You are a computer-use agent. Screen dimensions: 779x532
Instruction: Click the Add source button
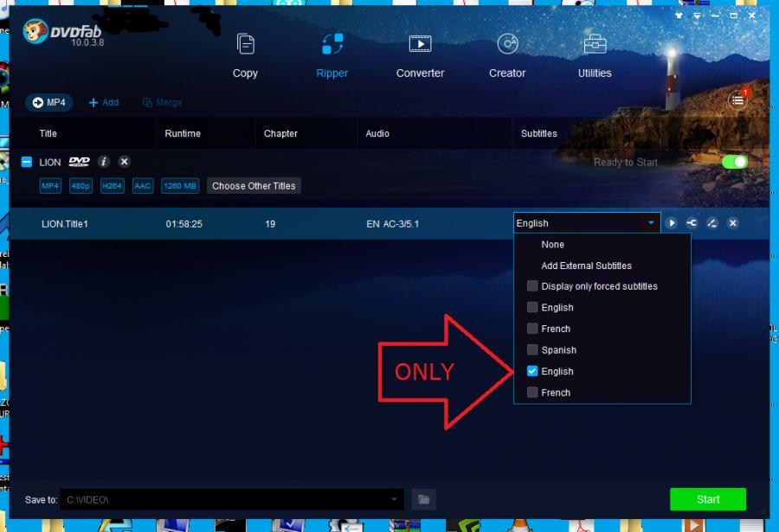point(103,102)
